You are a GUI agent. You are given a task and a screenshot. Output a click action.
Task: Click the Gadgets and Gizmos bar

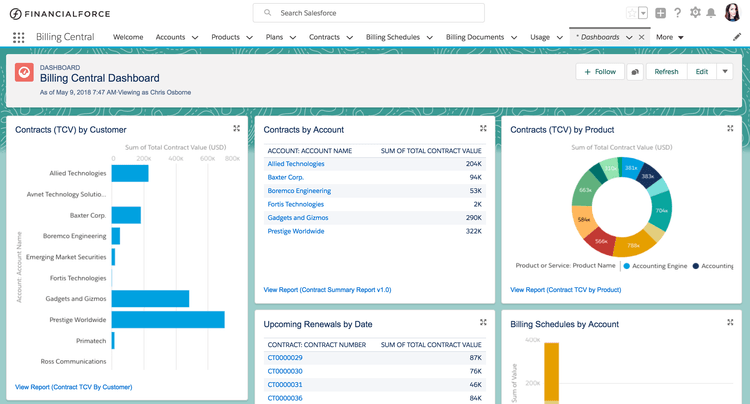tap(150, 299)
